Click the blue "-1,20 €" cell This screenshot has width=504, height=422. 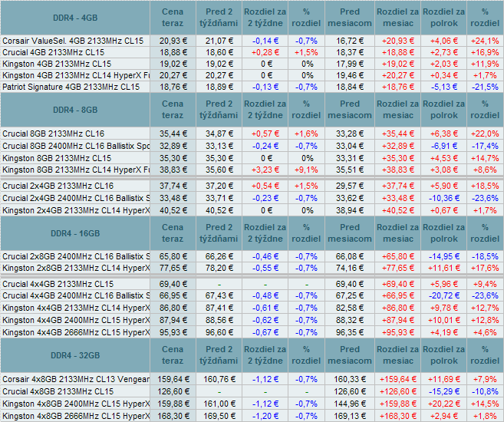coord(265,416)
